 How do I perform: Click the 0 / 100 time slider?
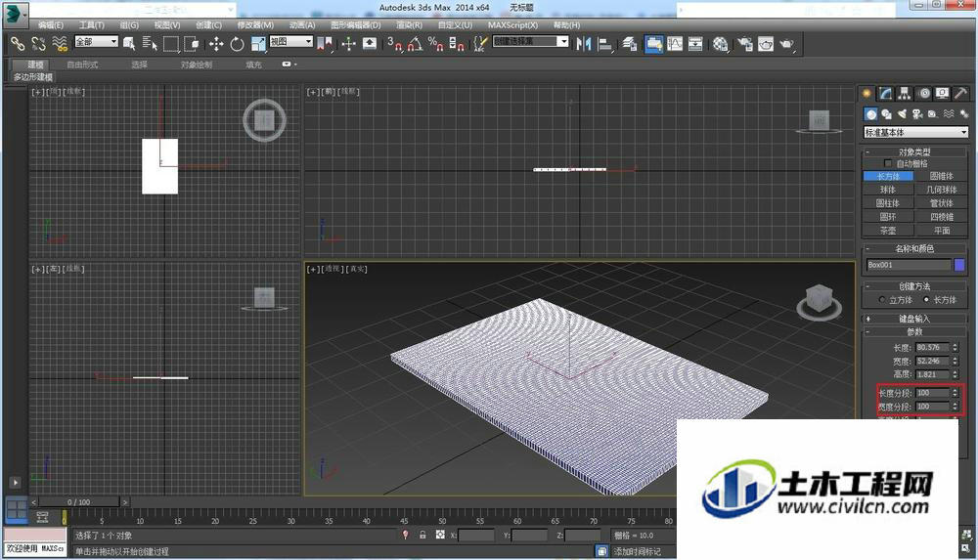(x=79, y=502)
